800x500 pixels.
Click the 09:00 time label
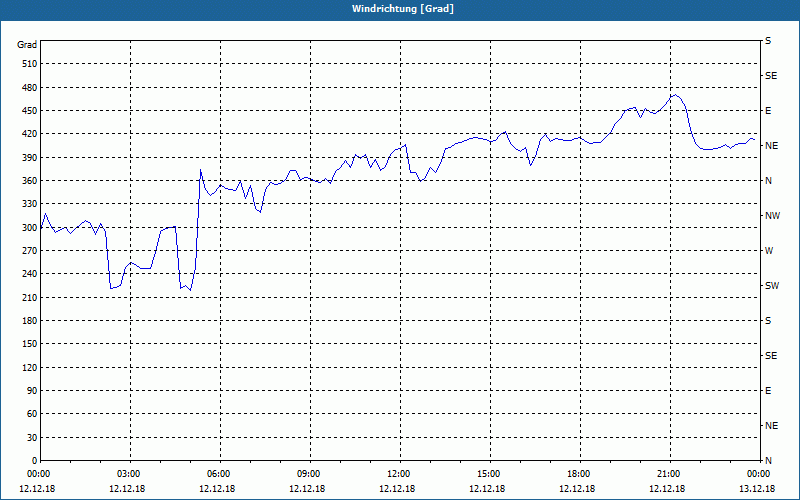[308, 474]
